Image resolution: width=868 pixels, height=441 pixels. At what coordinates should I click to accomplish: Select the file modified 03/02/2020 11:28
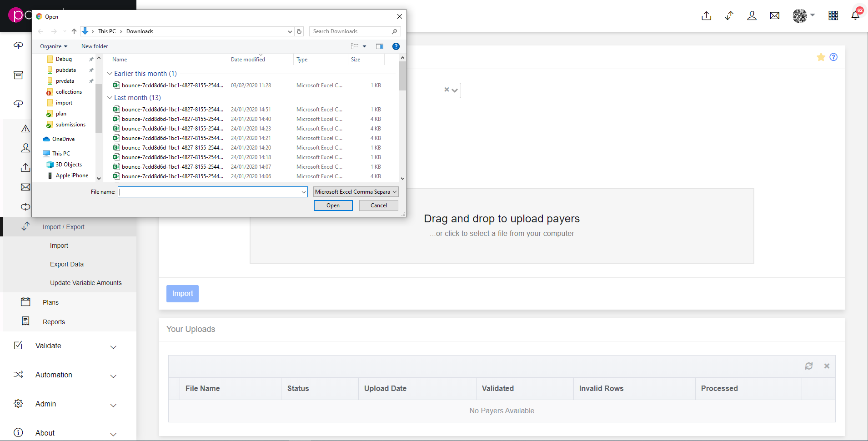click(x=248, y=85)
